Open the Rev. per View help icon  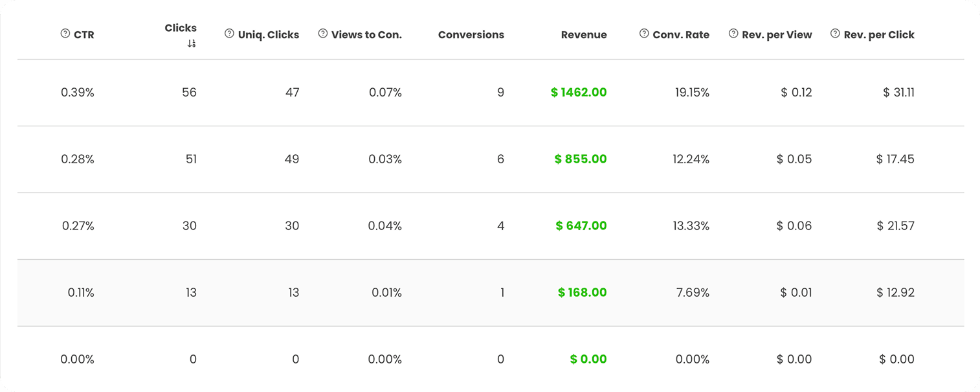732,34
